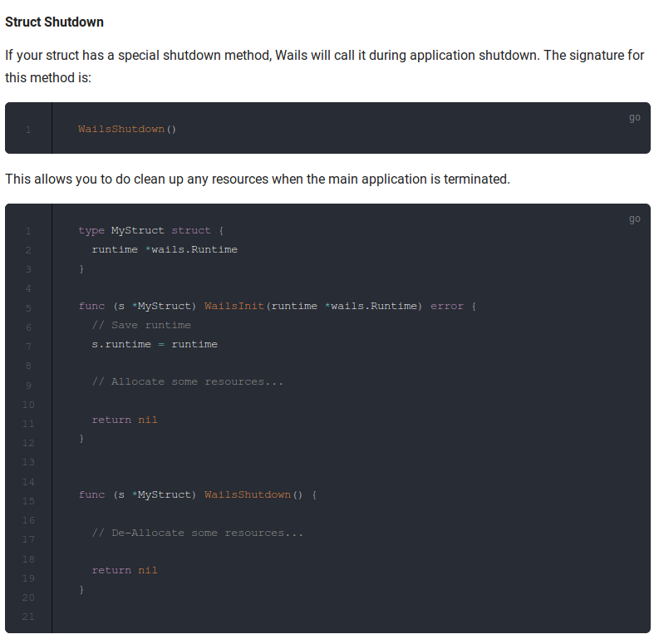
Task: Click "return nil" inside the WailsShutdown function
Action: pos(125,570)
